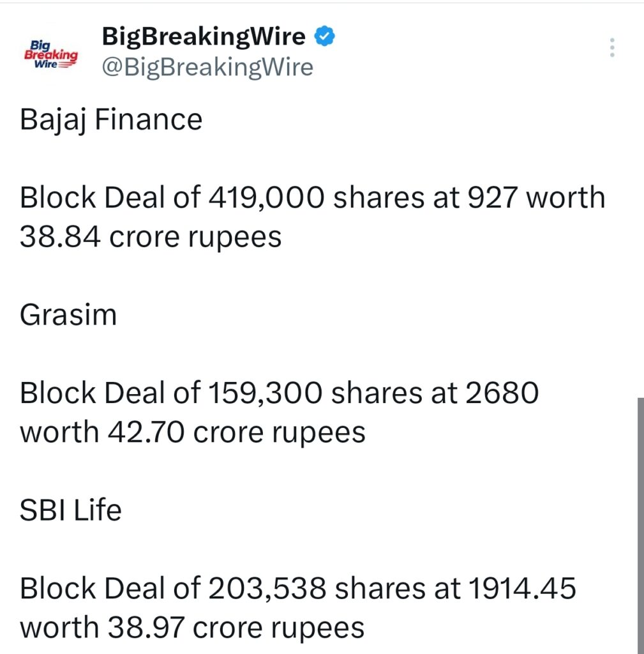Open BigBreakingWire profile via display name

[x=203, y=36]
